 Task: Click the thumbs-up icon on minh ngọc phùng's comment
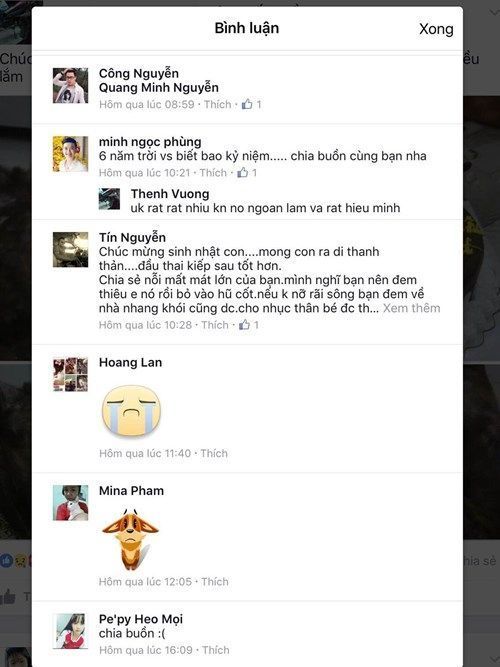tap(243, 172)
